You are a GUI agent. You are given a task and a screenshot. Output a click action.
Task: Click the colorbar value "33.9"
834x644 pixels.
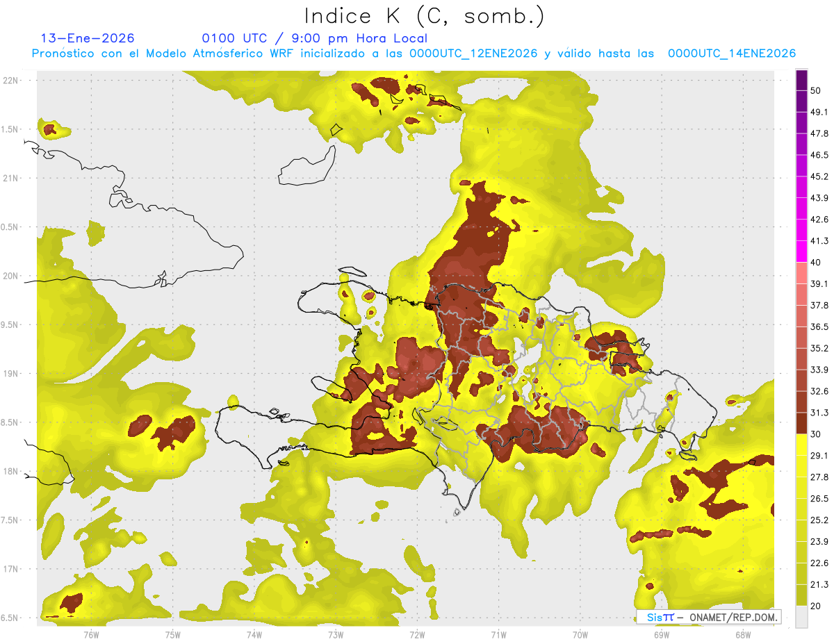(x=819, y=370)
